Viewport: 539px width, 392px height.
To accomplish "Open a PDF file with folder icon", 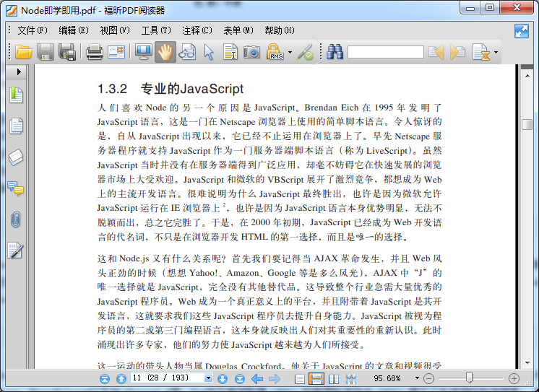I will click(x=24, y=52).
